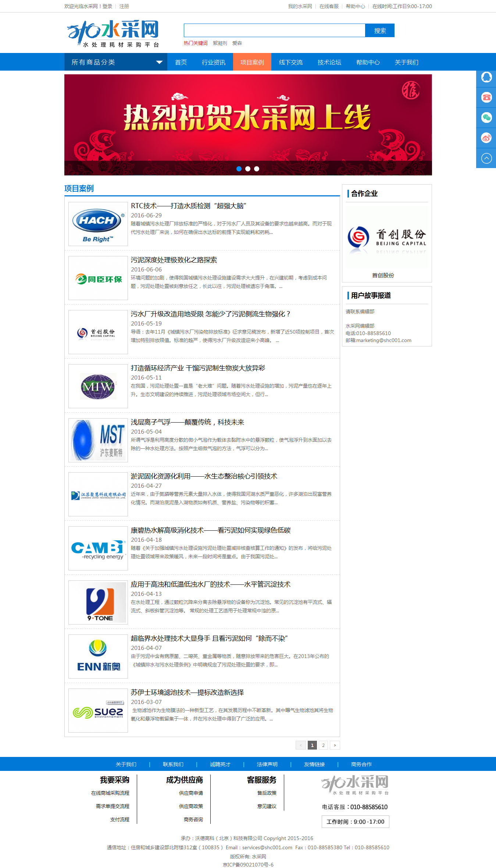Click the MST 沪东麦斯特 logo thumbnail
The height and width of the screenshot is (868, 496).
click(98, 440)
